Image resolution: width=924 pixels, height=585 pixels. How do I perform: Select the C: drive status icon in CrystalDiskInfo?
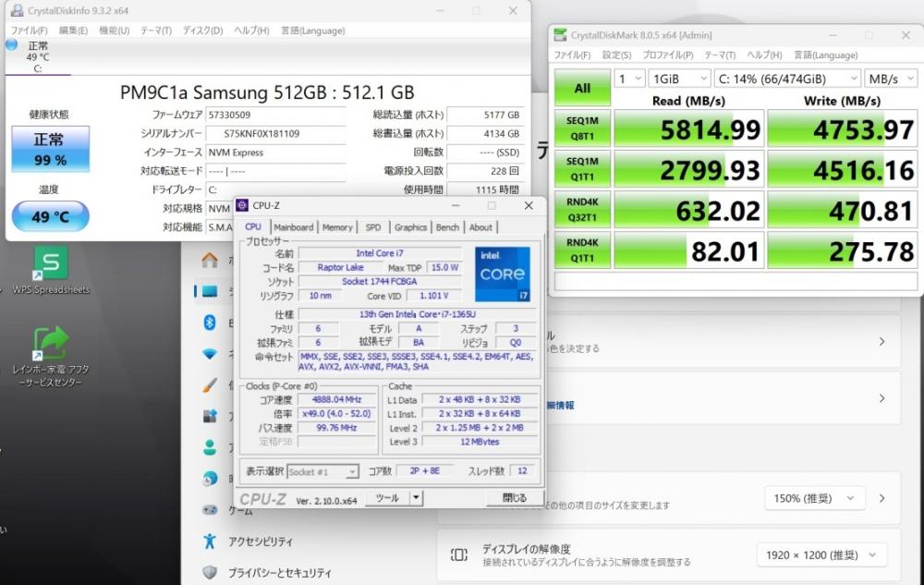coord(11,44)
